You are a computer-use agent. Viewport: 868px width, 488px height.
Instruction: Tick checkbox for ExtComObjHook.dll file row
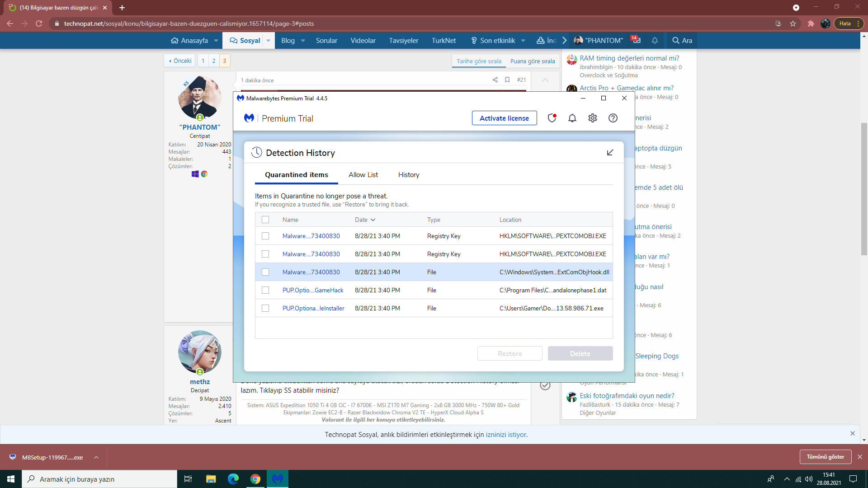pyautogui.click(x=265, y=272)
